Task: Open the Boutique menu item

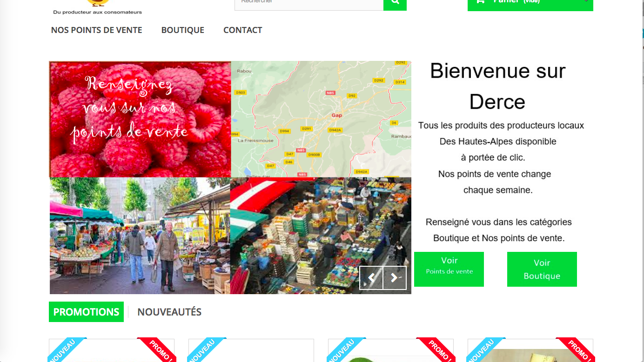Action: pyautogui.click(x=183, y=30)
